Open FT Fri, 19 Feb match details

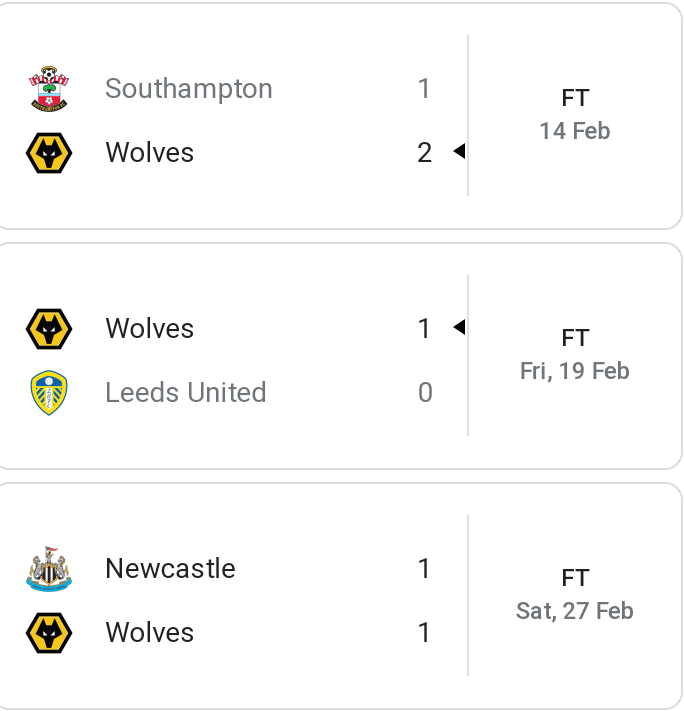tap(575, 355)
